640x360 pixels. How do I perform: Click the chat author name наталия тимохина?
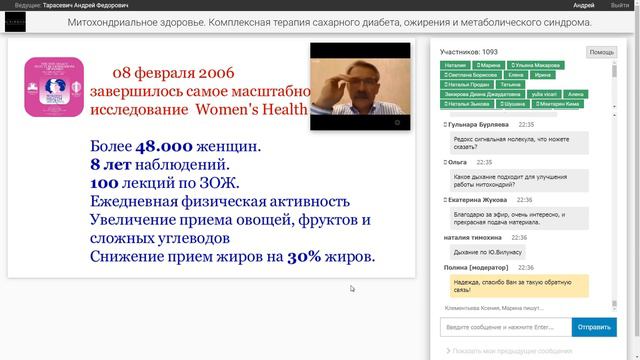click(473, 237)
